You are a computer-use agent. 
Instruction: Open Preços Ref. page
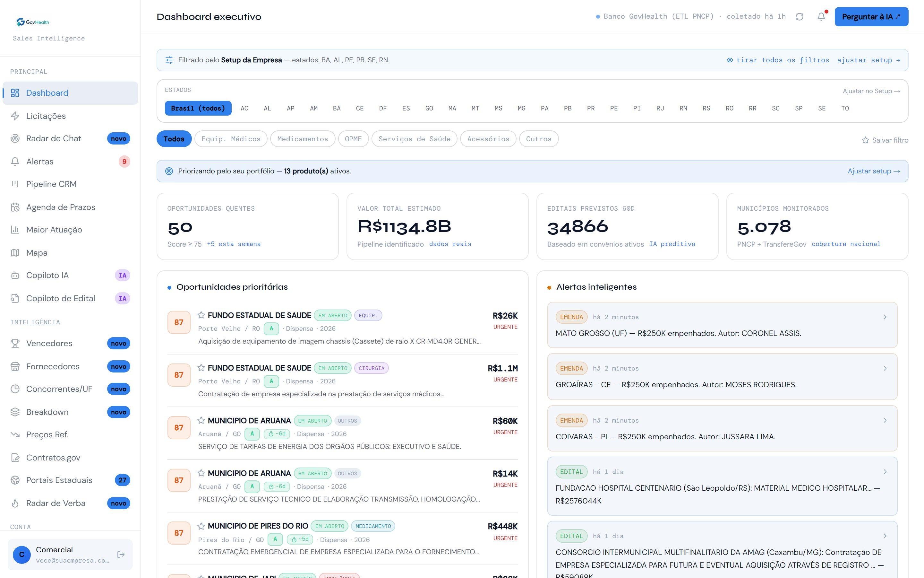pos(70,435)
